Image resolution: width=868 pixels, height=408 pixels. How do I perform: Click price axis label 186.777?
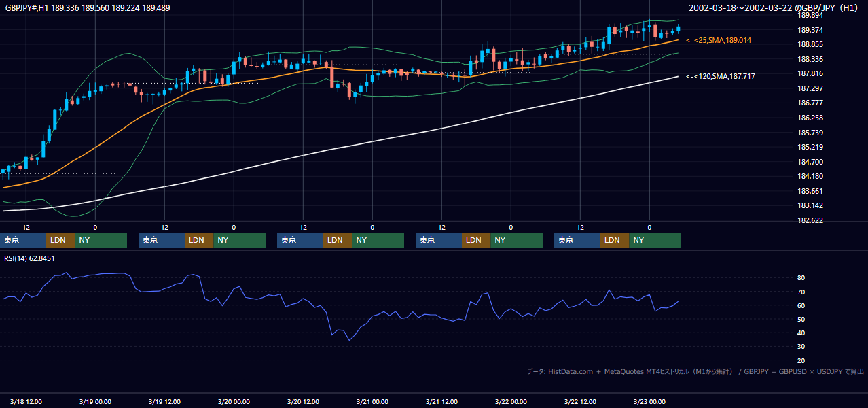click(x=810, y=103)
